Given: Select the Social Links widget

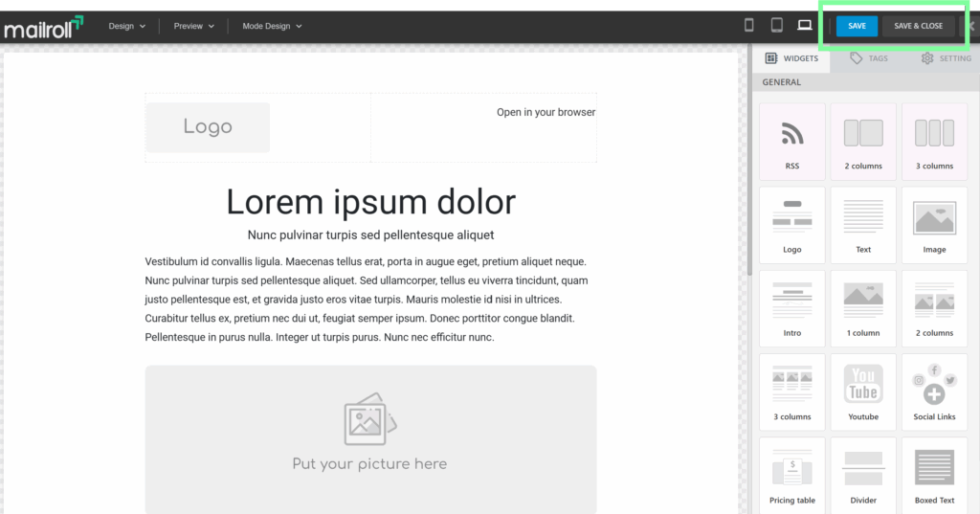Looking at the screenshot, I should (934, 391).
